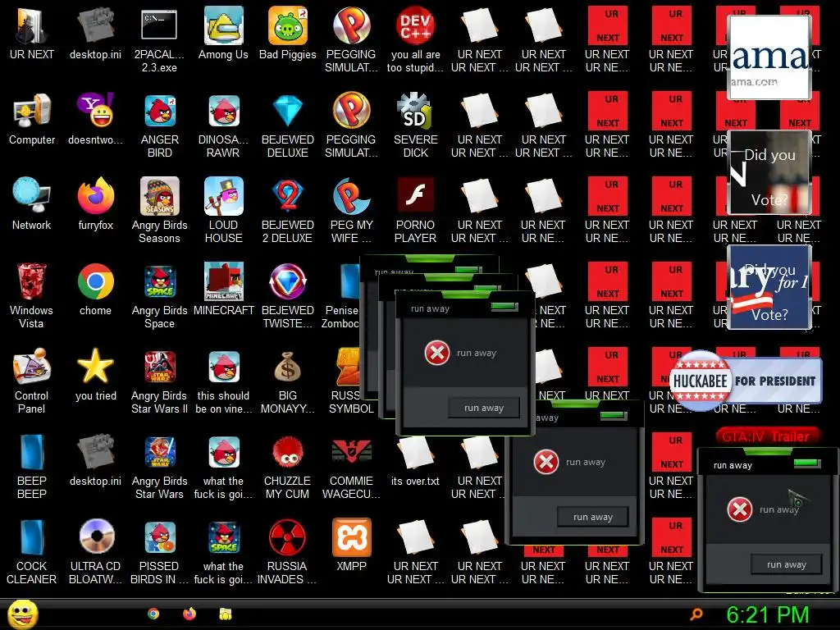Screen dimensions: 840x630
Task: Open the file explorer taskbar icon
Action: coord(226,614)
